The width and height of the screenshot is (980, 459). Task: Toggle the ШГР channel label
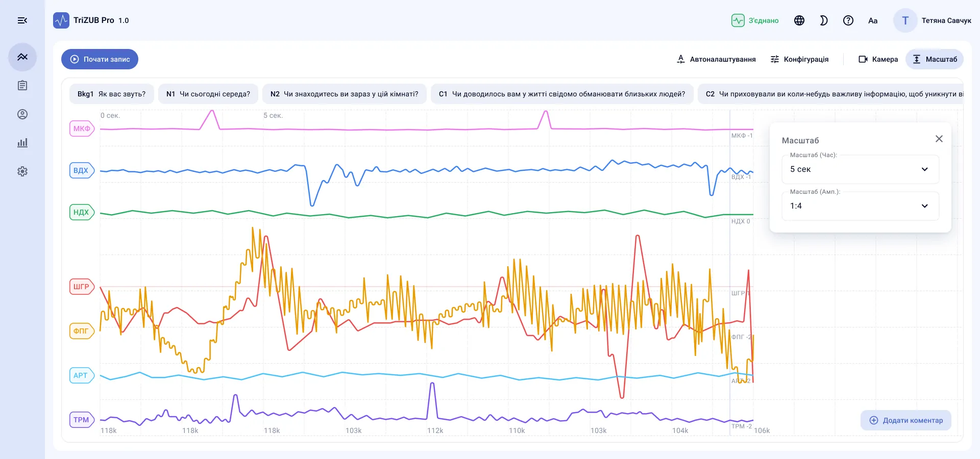tap(82, 287)
